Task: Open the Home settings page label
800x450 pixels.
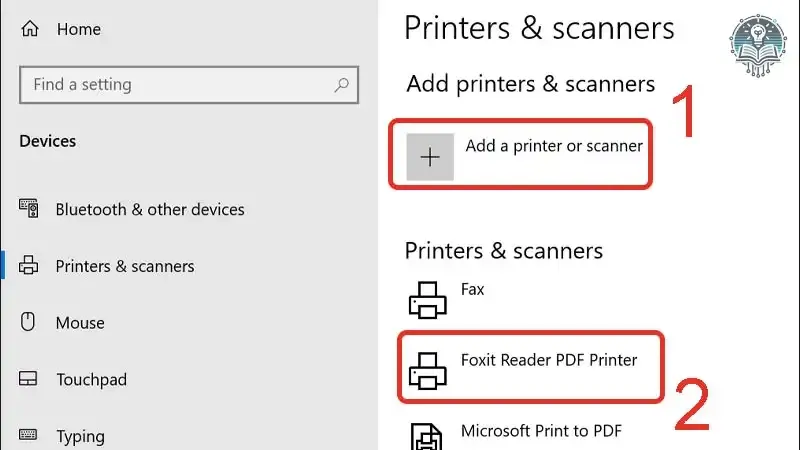Action: 79,29
